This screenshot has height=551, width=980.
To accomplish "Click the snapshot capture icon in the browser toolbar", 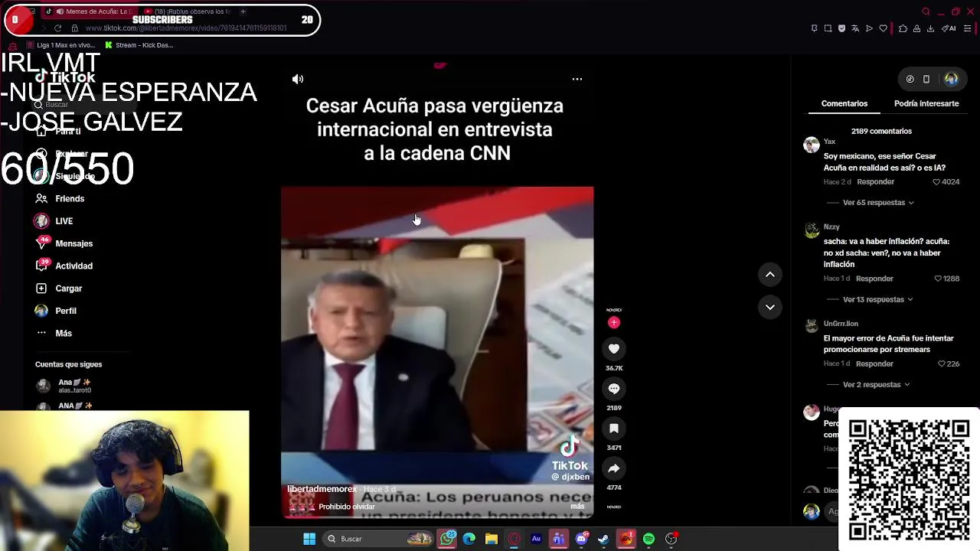I will coord(828,28).
